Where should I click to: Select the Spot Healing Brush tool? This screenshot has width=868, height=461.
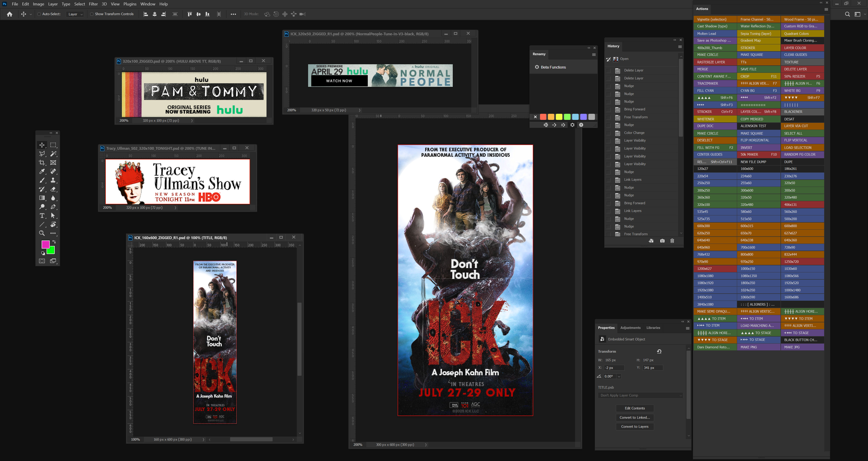(x=53, y=171)
